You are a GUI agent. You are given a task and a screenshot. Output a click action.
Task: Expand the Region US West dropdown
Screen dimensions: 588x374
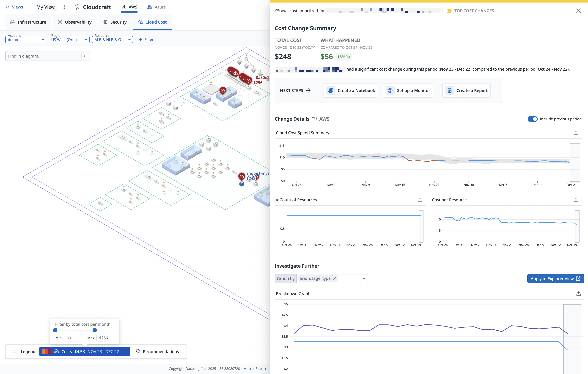tap(69, 40)
